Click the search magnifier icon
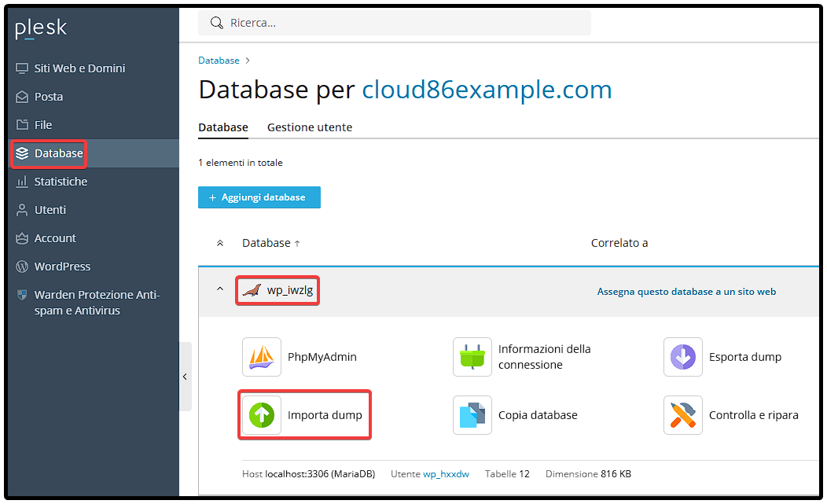The width and height of the screenshot is (827, 504). pyautogui.click(x=216, y=23)
